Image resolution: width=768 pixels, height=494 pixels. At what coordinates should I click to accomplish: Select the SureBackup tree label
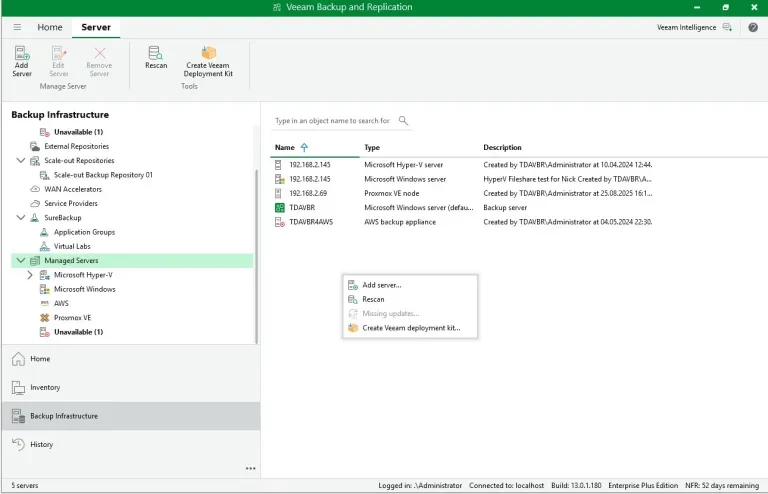[63, 217]
